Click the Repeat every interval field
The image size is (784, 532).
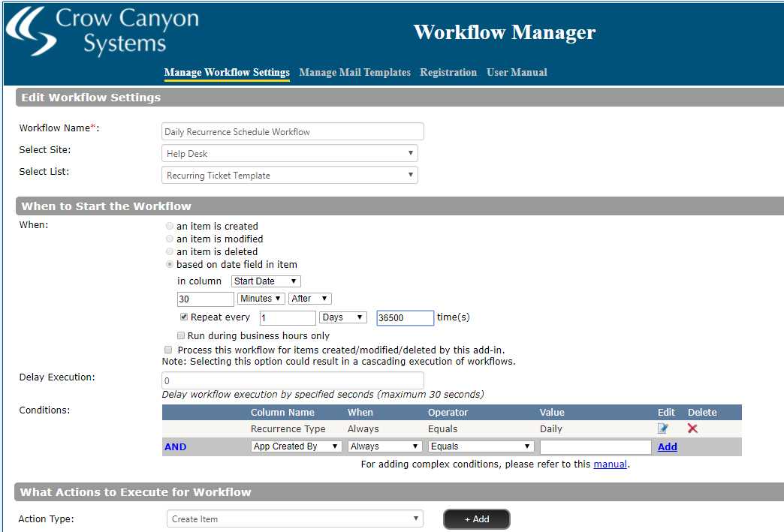pos(288,317)
